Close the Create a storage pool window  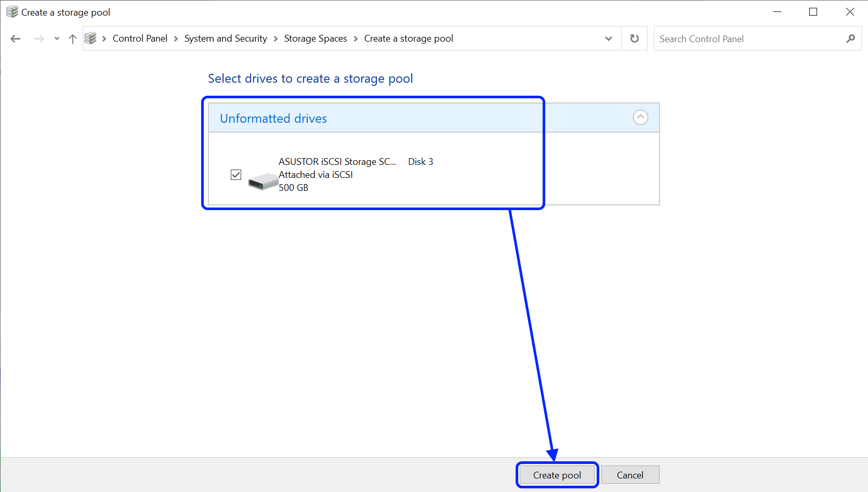pyautogui.click(x=850, y=12)
